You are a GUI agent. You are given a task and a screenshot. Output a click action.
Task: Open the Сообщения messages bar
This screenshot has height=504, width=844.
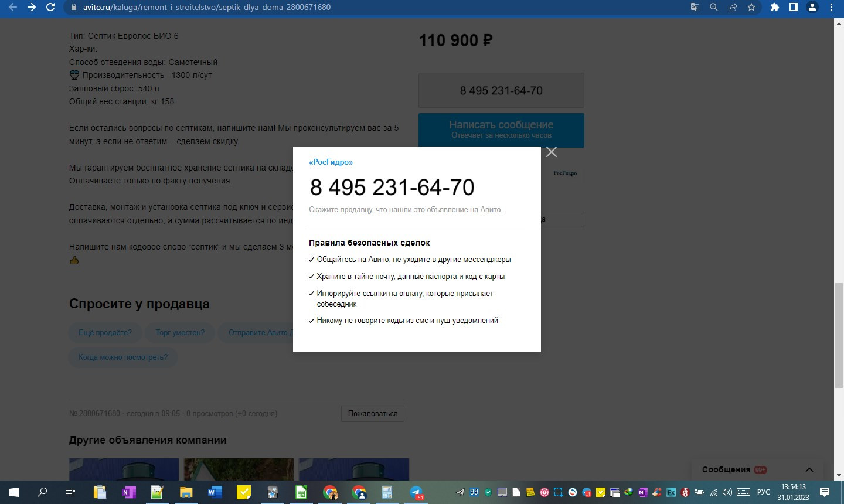click(x=758, y=469)
